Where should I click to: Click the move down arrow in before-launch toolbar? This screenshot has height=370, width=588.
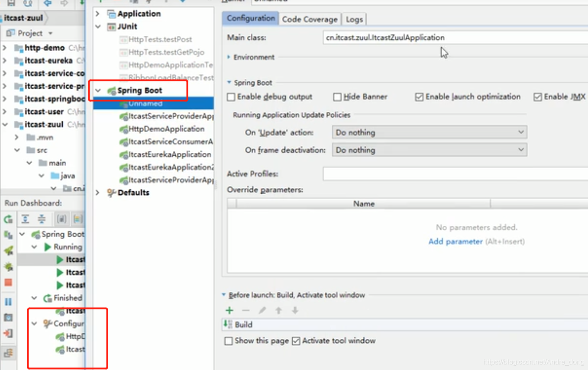click(295, 310)
